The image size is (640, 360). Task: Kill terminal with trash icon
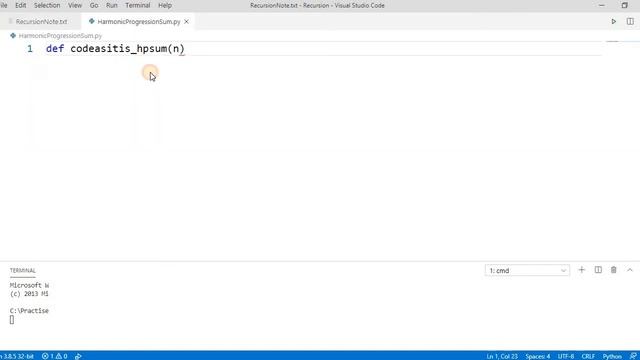click(x=613, y=270)
